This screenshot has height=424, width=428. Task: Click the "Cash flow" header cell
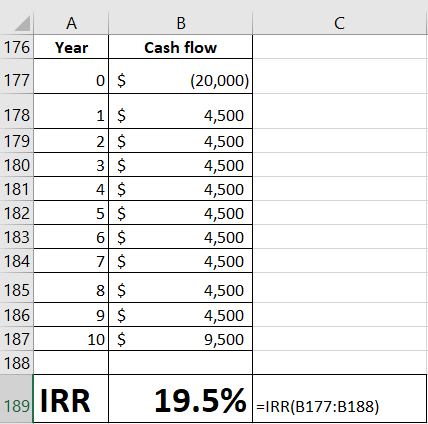[x=181, y=47]
